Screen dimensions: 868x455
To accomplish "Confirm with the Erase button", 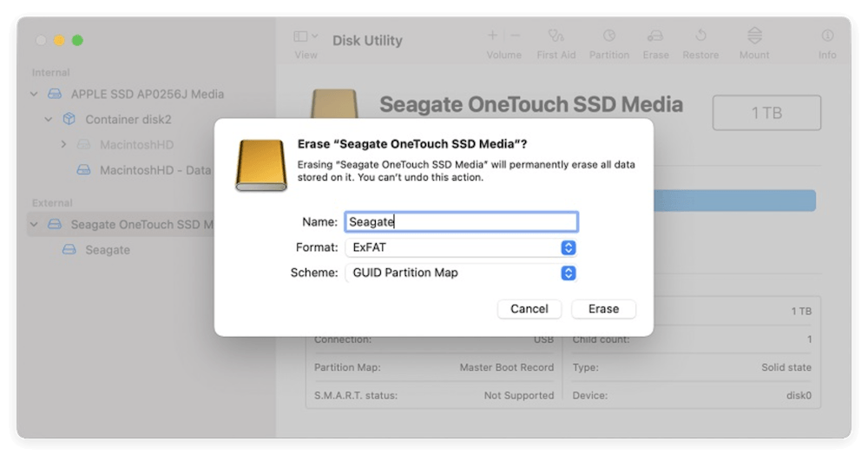I will click(x=603, y=308).
